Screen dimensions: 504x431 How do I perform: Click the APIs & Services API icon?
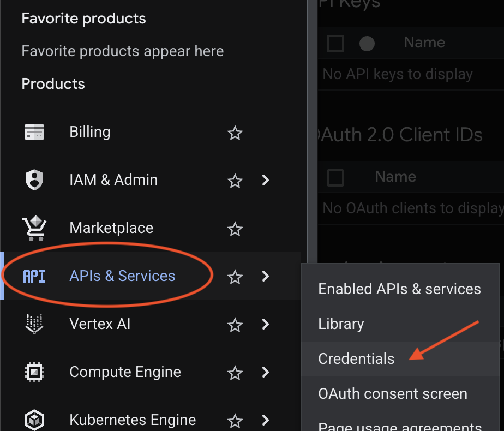[x=34, y=276]
